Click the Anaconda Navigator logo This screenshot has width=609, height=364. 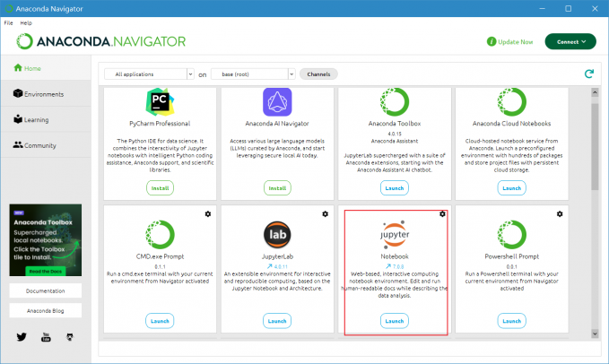tap(101, 41)
